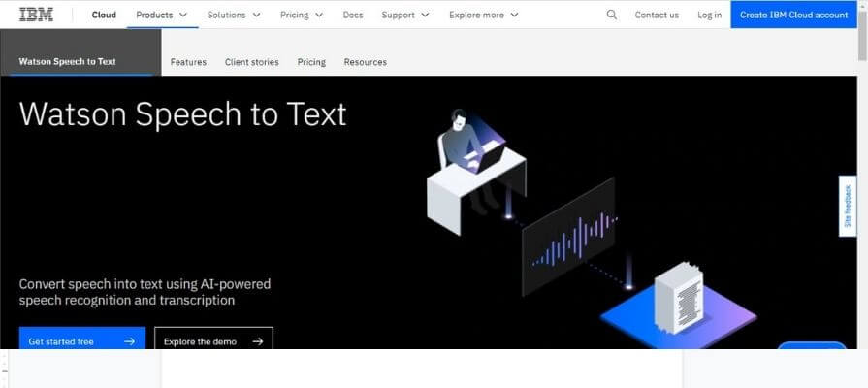Click the IBM logo
Viewport: 868px width, 388px height.
pyautogui.click(x=37, y=15)
